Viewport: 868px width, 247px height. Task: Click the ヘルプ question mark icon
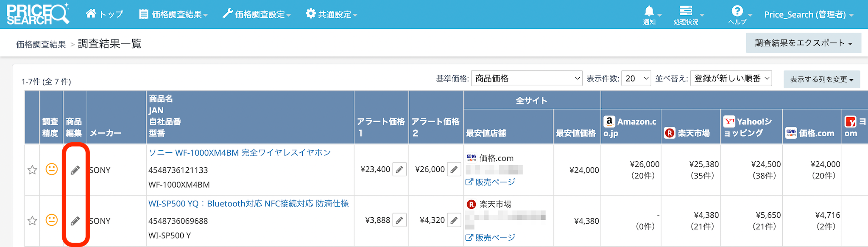tap(737, 11)
